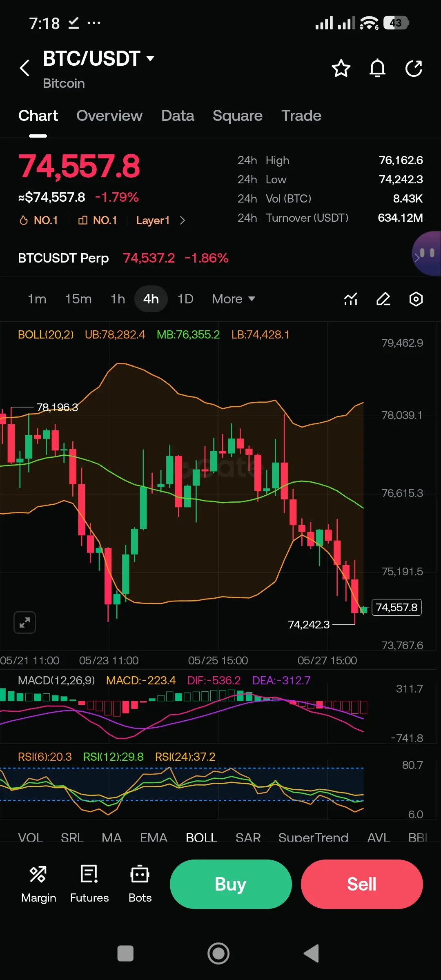Switch to the Overview tab
This screenshot has width=441, height=980.
109,116
